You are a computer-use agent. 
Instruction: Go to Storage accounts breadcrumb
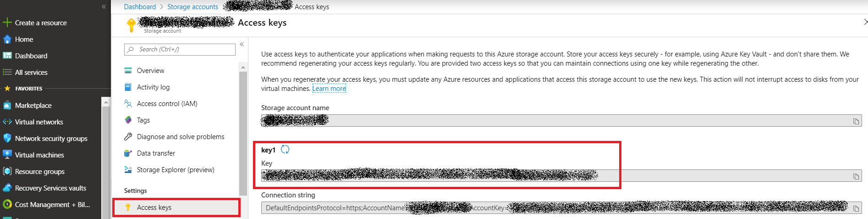[x=192, y=7]
